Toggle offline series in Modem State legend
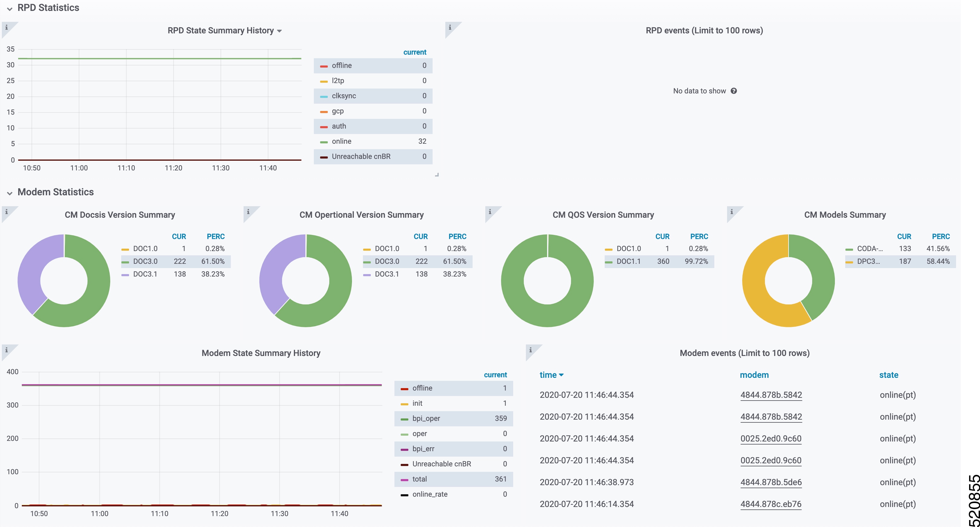 pyautogui.click(x=422, y=388)
